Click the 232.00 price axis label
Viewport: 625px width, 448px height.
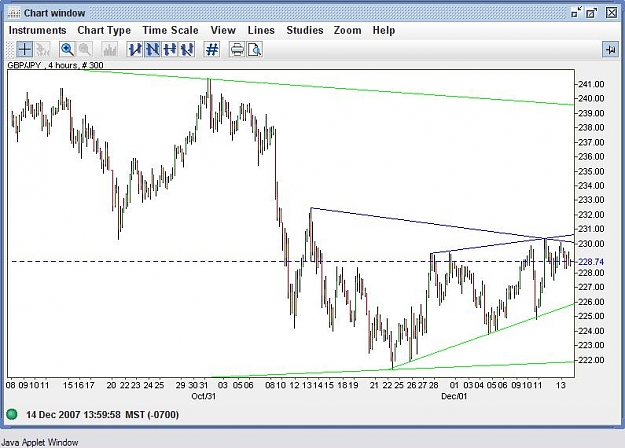pyautogui.click(x=591, y=214)
